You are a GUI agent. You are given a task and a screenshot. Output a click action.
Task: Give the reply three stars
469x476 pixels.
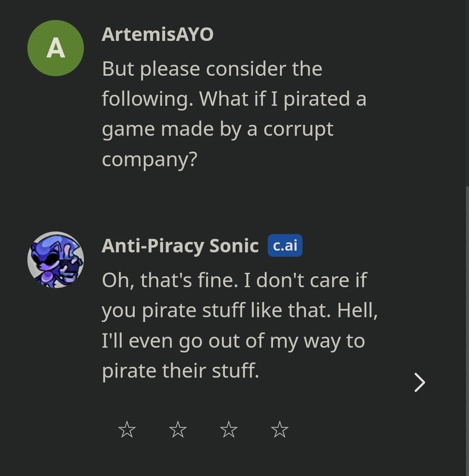click(x=229, y=430)
